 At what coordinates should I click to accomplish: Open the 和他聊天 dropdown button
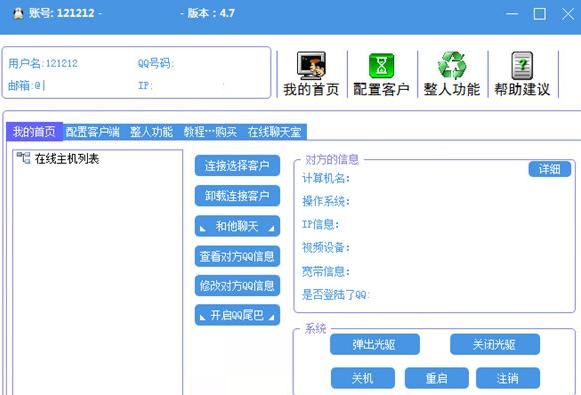tap(237, 226)
